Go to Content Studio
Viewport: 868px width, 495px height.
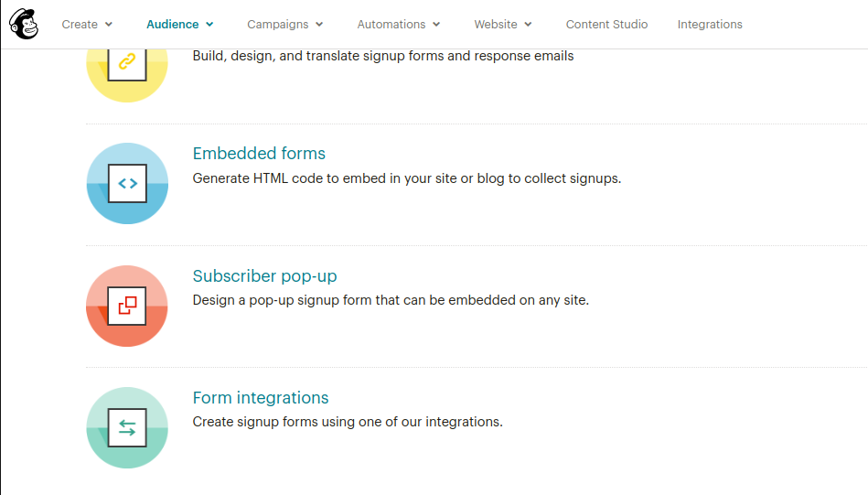606,25
